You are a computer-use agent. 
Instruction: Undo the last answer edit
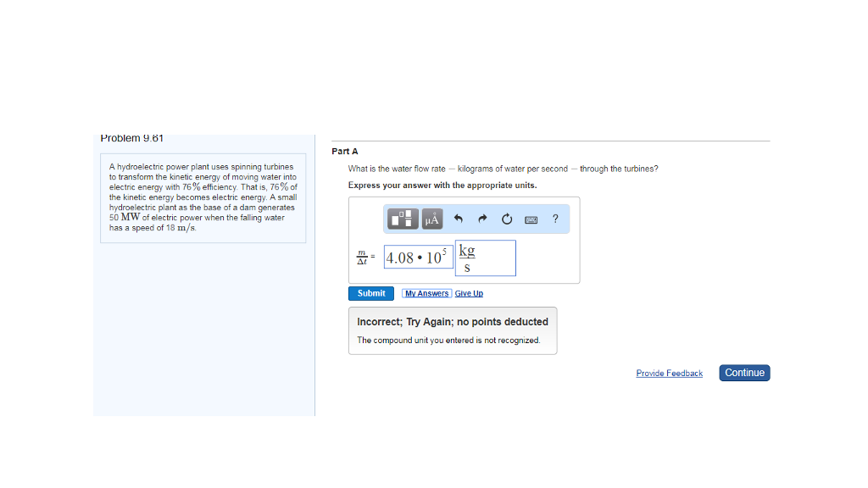[x=458, y=219]
